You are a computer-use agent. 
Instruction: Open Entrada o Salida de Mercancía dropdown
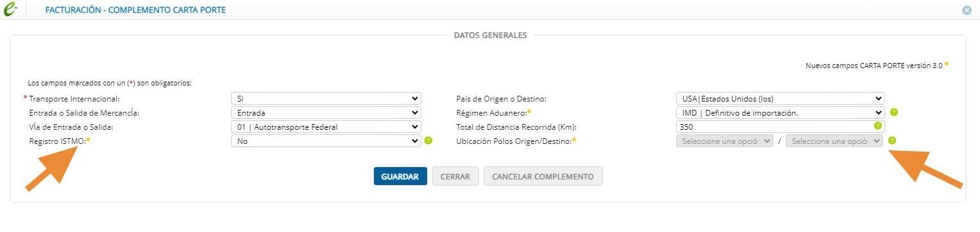[326, 112]
